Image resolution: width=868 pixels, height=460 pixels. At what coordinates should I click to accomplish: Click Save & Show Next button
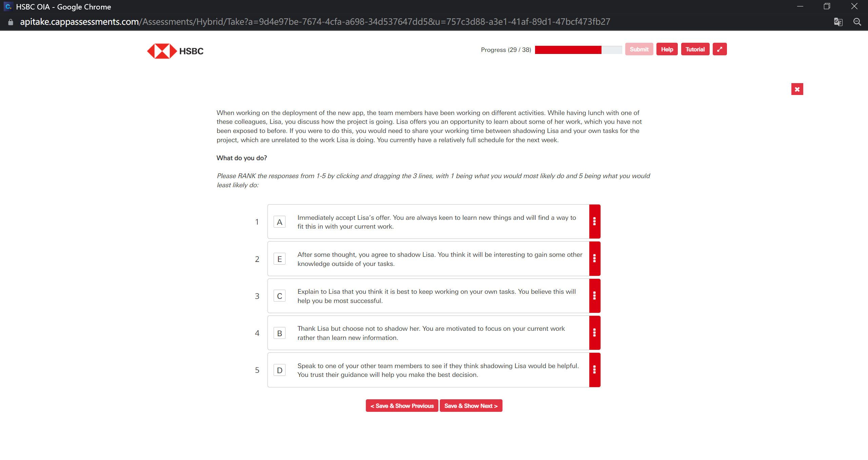pos(470,406)
